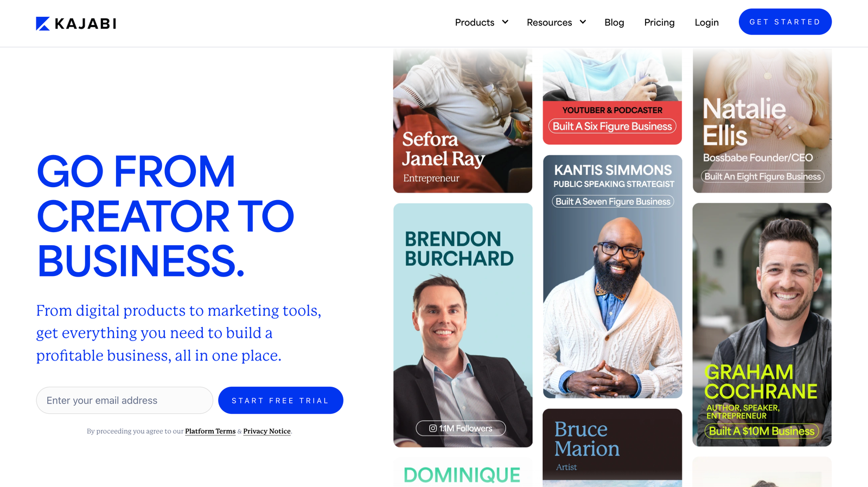Open the Login link
Screen dimensions: 868x487
click(x=706, y=22)
